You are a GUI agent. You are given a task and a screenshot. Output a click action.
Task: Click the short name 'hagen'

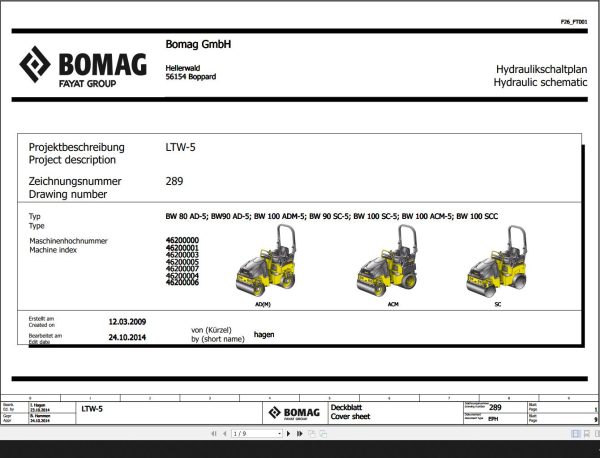coord(264,335)
